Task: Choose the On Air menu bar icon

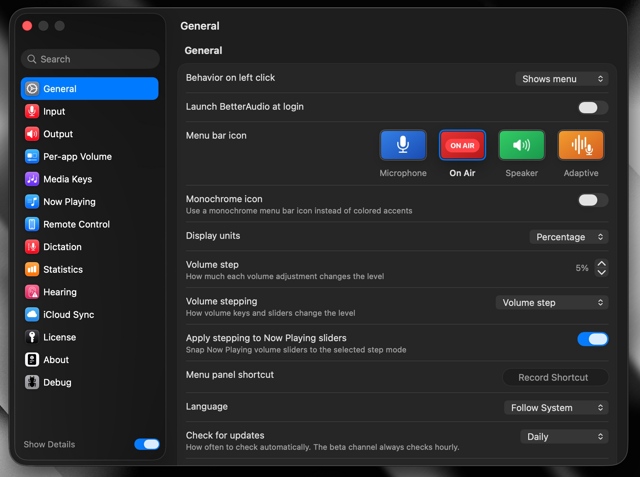Action: click(462, 145)
